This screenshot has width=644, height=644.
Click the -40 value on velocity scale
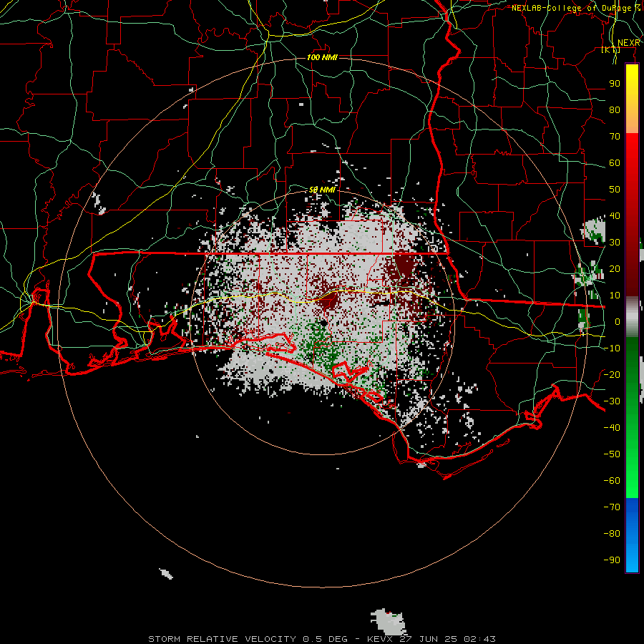(612, 428)
